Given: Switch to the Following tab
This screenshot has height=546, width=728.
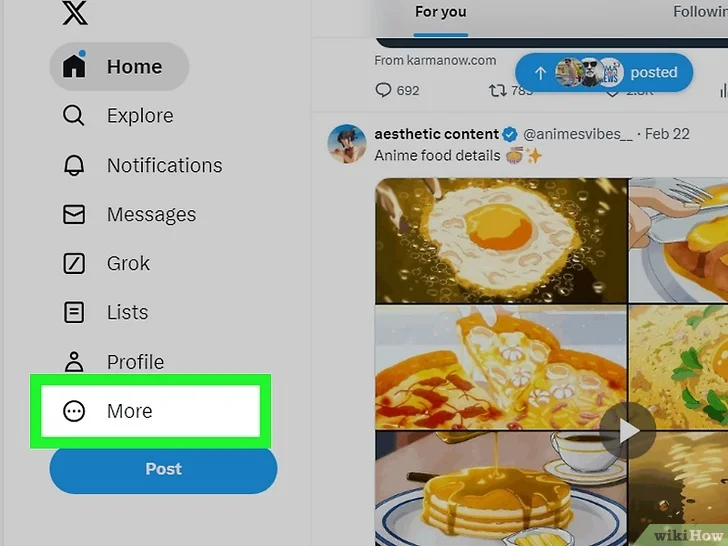Looking at the screenshot, I should [x=700, y=12].
